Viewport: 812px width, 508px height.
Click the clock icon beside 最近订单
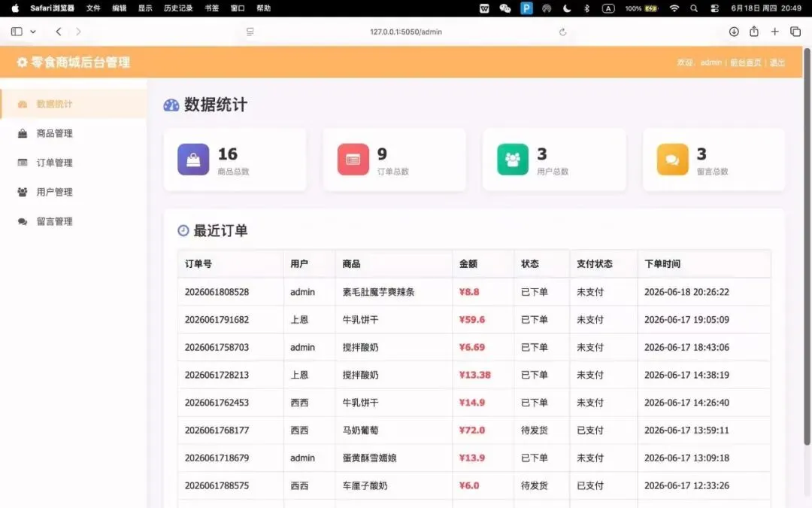[x=183, y=230]
